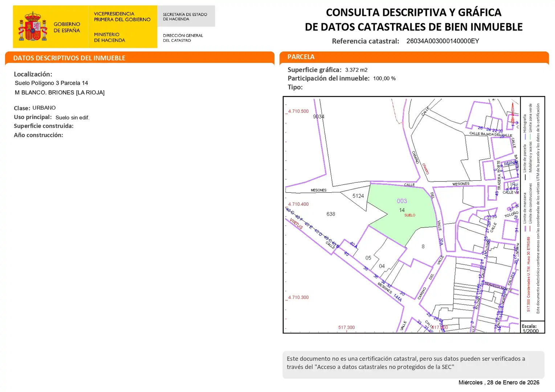The width and height of the screenshot is (555, 392).
Task: Click the "MINISTERIO DE HACIENDA" text
Action: click(109, 37)
